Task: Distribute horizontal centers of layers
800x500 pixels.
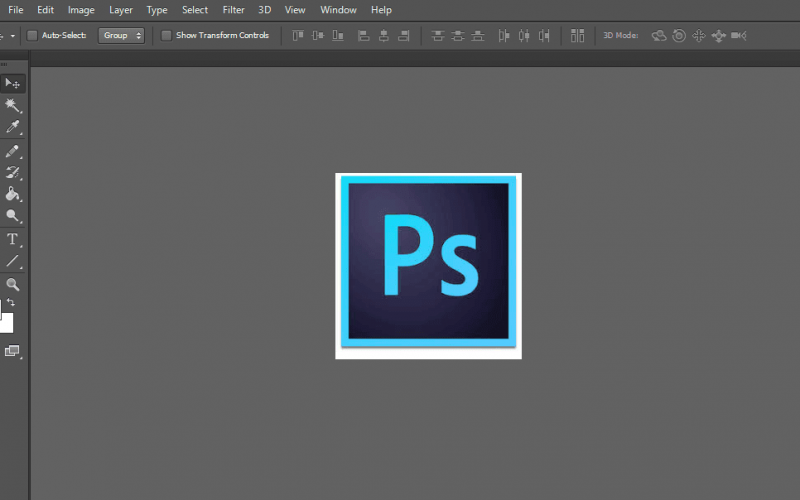Action: 524,35
